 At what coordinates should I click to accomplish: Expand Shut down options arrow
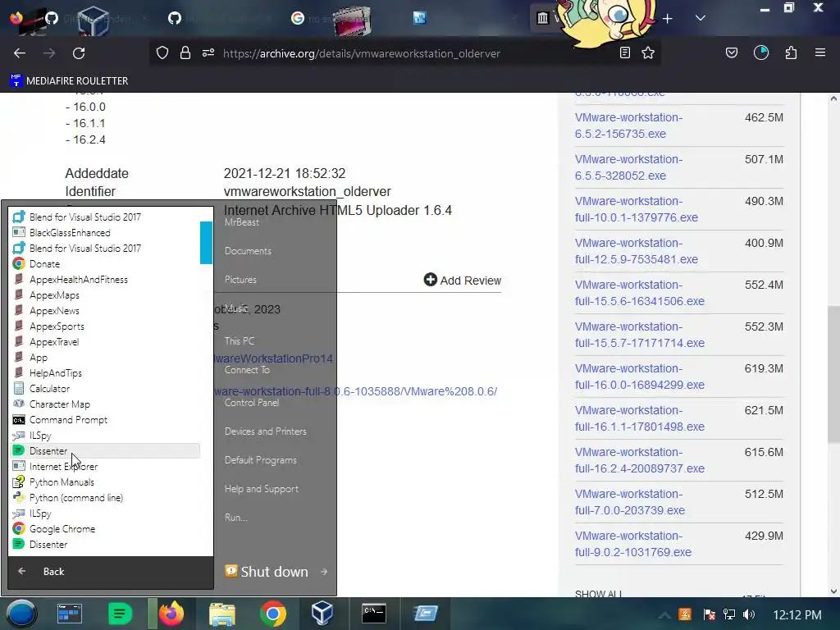point(323,572)
